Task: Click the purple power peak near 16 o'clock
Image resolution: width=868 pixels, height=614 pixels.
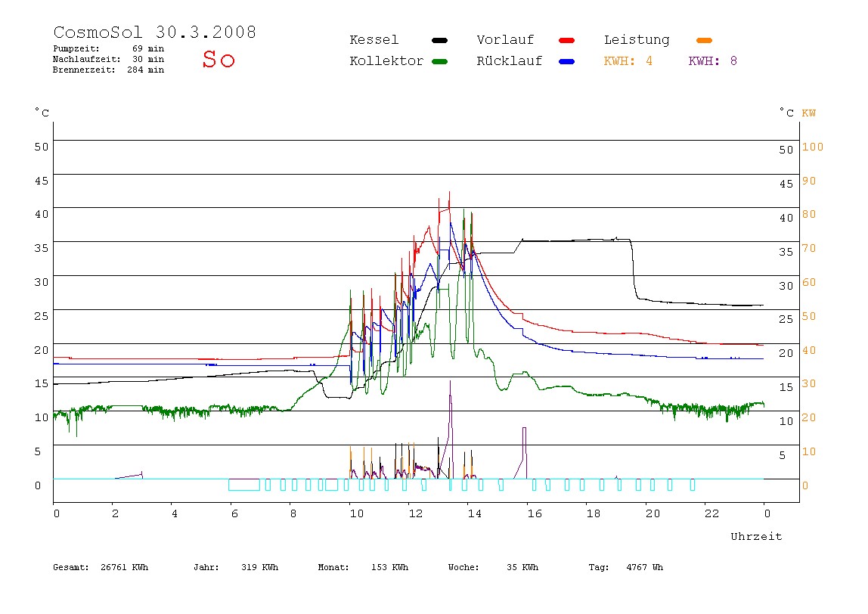Action: click(524, 453)
